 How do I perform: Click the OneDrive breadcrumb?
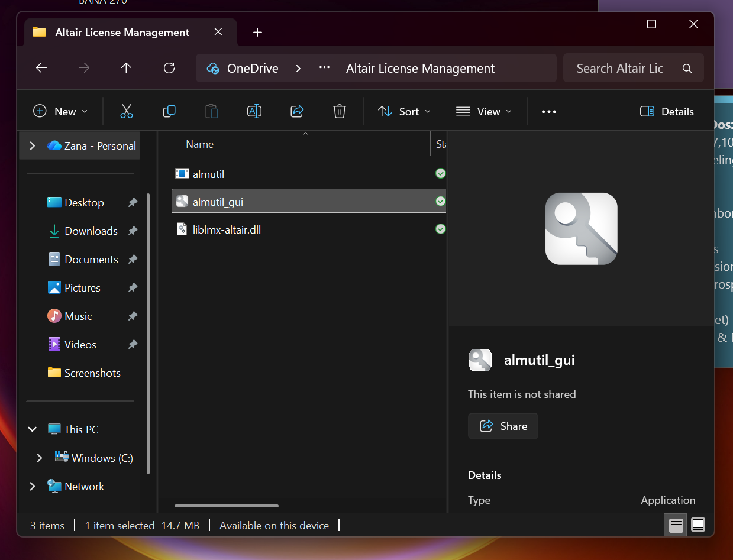[x=253, y=69]
